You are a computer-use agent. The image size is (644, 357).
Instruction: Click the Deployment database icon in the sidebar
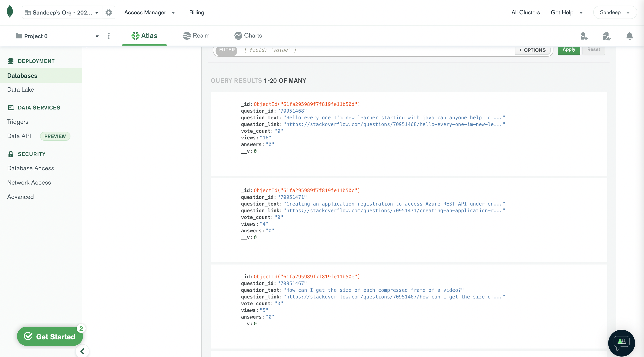click(x=11, y=61)
